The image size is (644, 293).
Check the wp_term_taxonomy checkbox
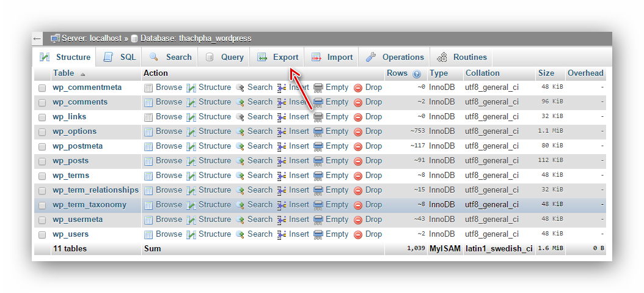click(42, 206)
